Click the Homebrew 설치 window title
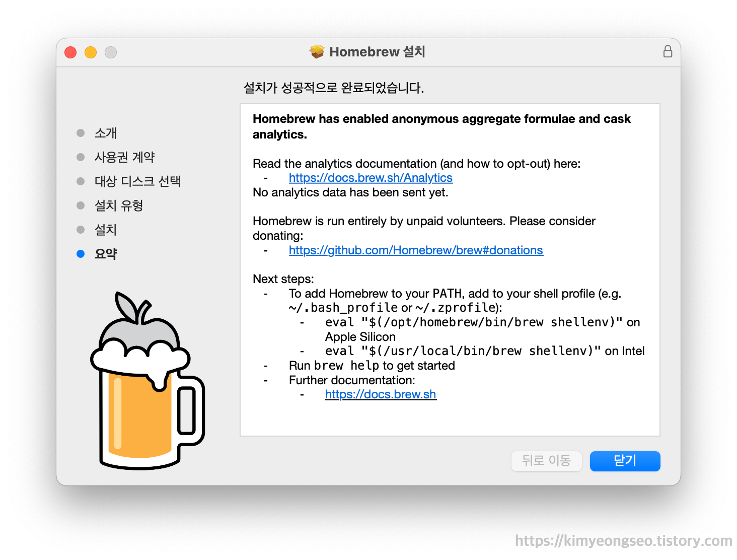 click(378, 52)
